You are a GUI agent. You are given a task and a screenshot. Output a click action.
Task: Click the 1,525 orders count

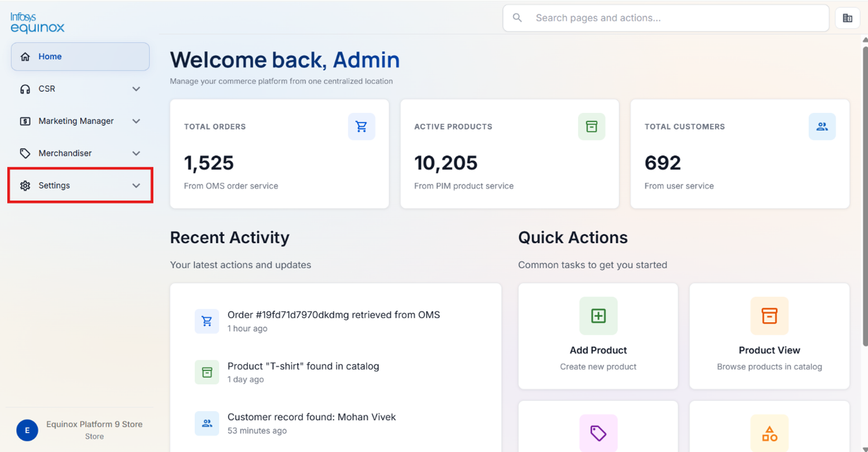209,163
